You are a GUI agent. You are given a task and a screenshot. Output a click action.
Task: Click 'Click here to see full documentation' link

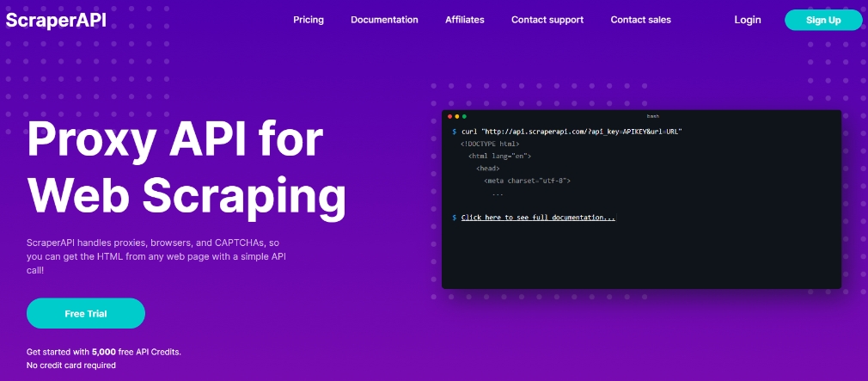click(x=537, y=218)
